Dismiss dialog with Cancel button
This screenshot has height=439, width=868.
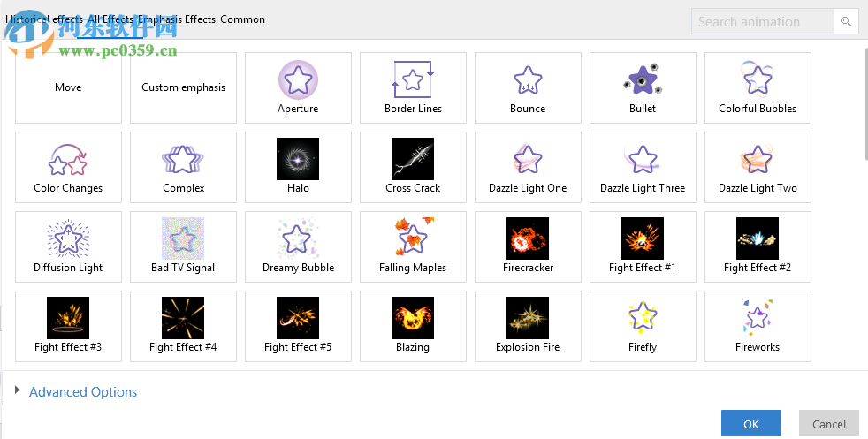[829, 424]
